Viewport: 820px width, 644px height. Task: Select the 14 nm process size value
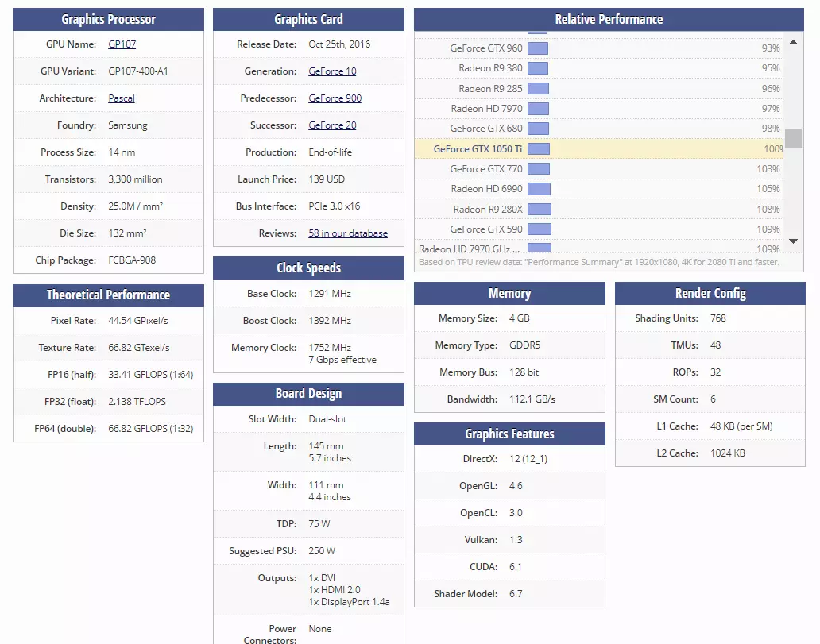[x=122, y=152]
